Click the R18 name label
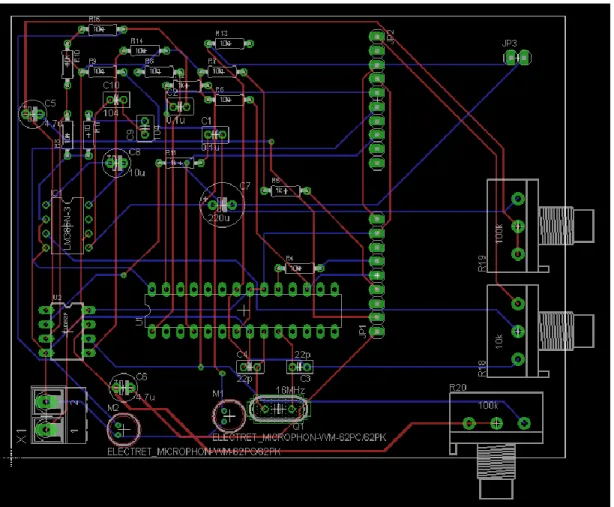614x507 pixels. 482,369
